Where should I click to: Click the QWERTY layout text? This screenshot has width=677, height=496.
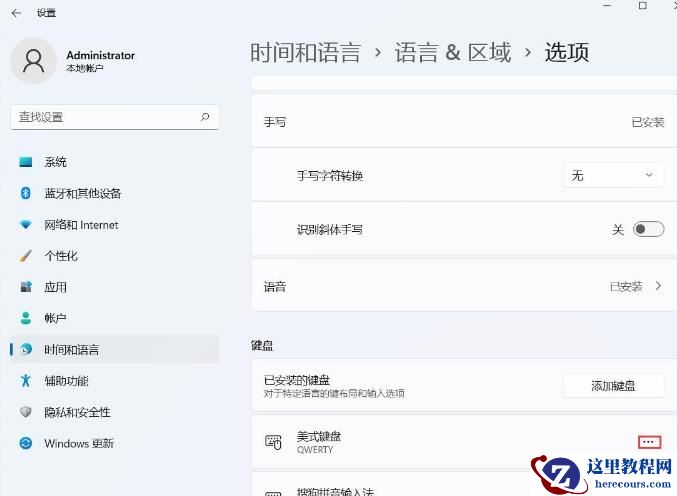pyautogui.click(x=315, y=449)
